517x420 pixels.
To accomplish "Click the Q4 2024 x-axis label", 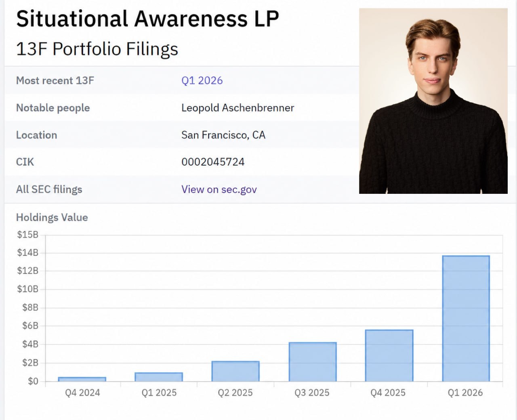I will point(82,393).
